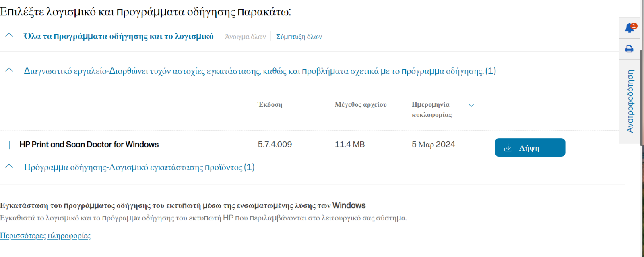Click the printer icon in side panel
This screenshot has height=257, width=644.
tap(629, 49)
